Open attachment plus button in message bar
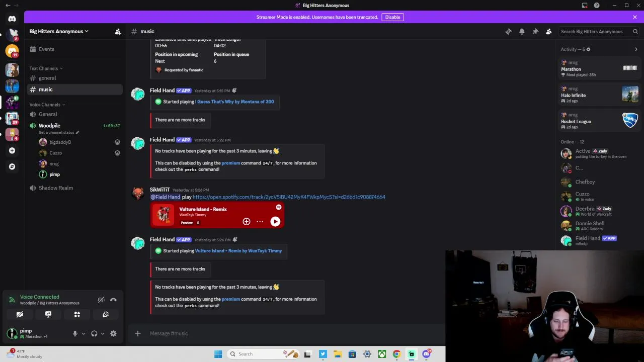Screen dimensions: 644x362 pyautogui.click(x=138, y=333)
